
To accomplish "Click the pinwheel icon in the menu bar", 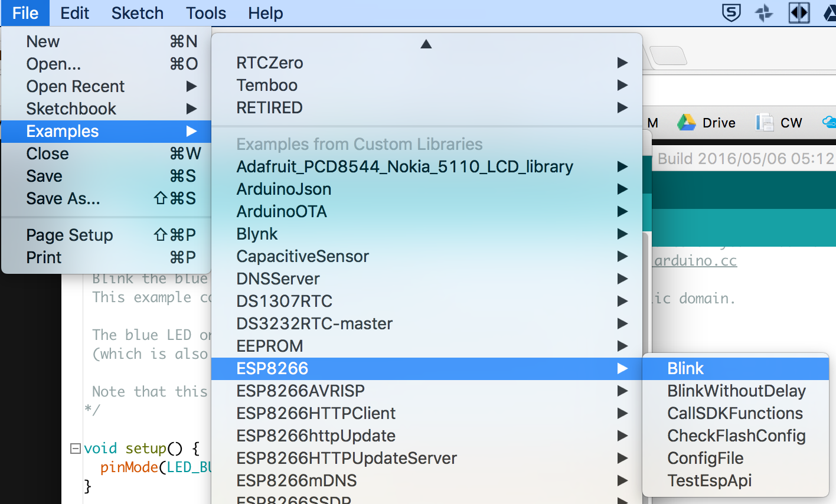I will (765, 13).
